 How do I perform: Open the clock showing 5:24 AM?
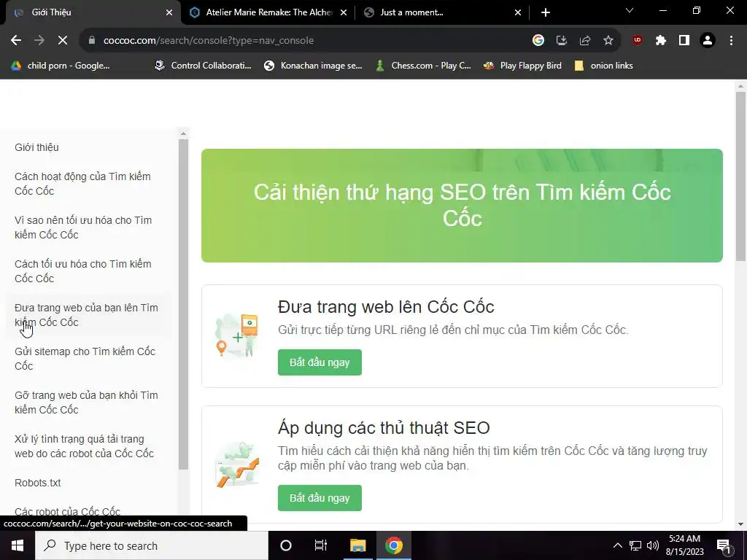[684, 545]
